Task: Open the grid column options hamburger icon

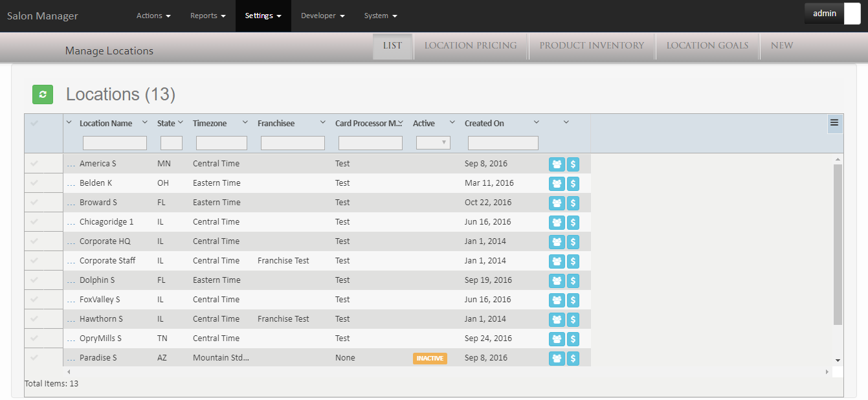Action: click(x=834, y=123)
